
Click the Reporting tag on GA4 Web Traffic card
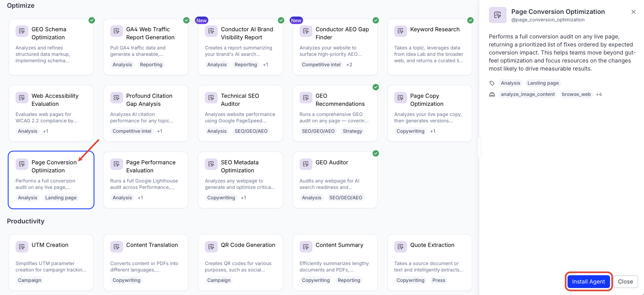[151, 65]
